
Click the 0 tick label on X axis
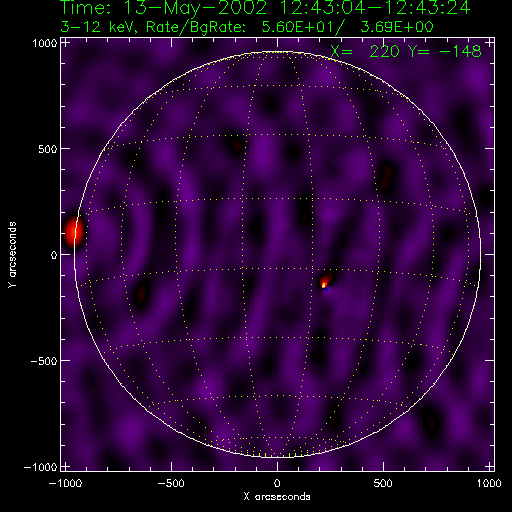pyautogui.click(x=277, y=483)
